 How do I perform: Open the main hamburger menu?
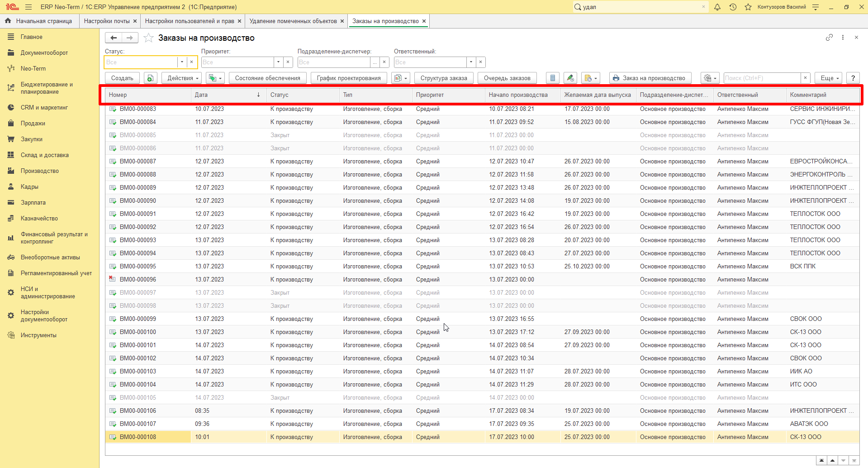(28, 7)
